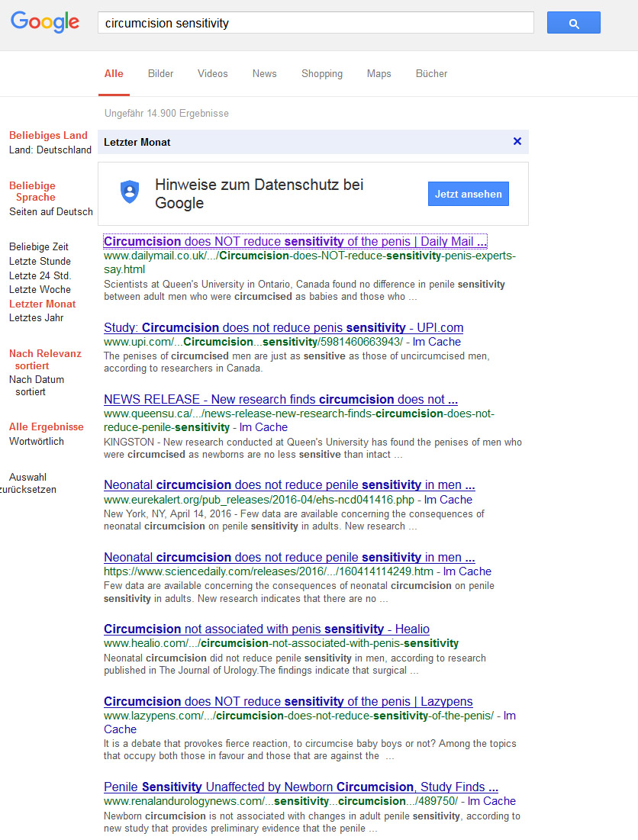Open the UPI.com study result title
The height and width of the screenshot is (840, 638).
pyautogui.click(x=283, y=328)
